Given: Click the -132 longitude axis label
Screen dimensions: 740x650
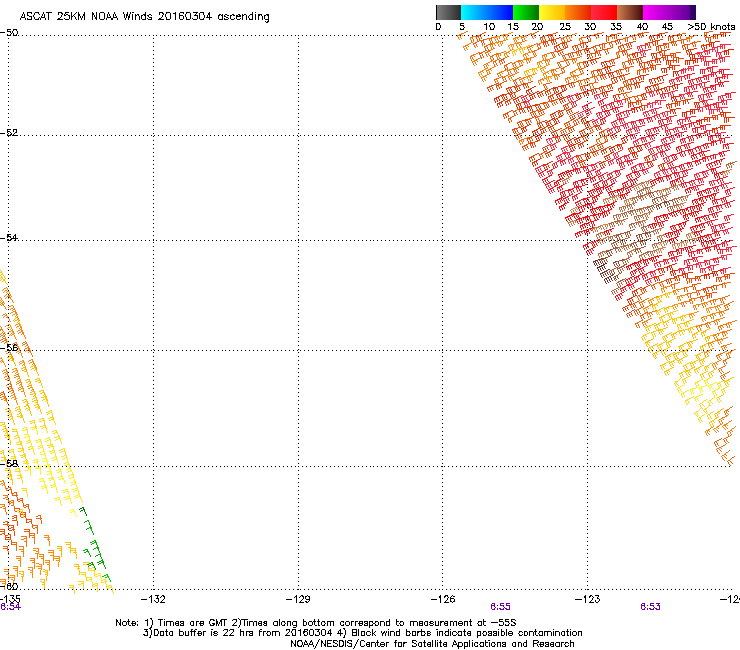Looking at the screenshot, I should pos(153,599).
